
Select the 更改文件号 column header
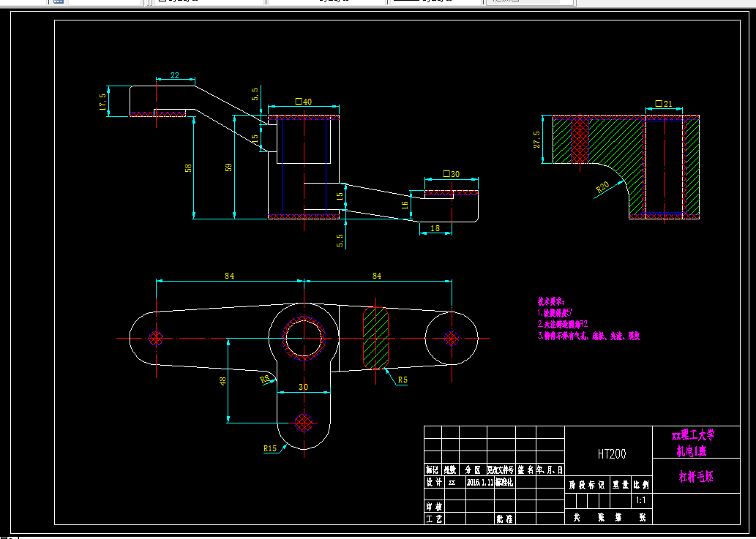[x=501, y=470]
